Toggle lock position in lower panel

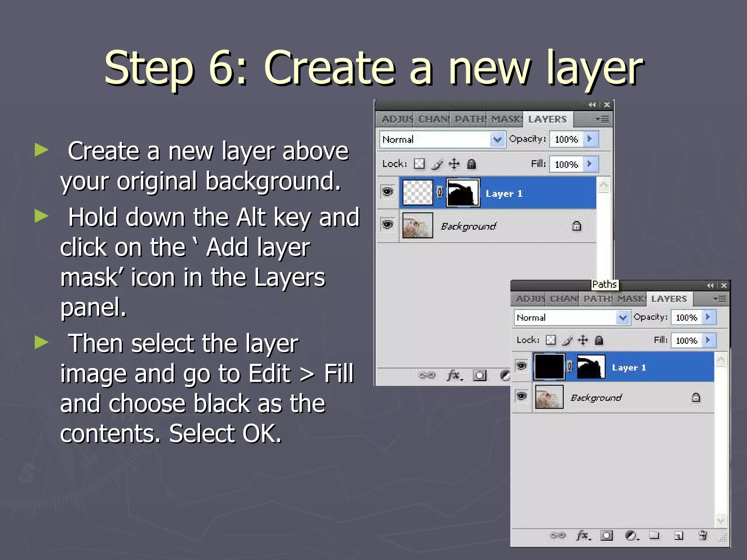coord(583,340)
